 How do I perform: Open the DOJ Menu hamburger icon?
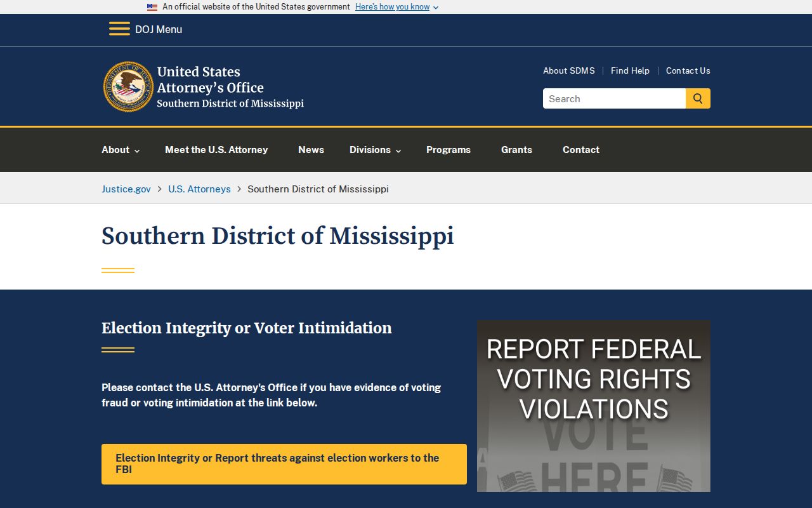pyautogui.click(x=119, y=29)
